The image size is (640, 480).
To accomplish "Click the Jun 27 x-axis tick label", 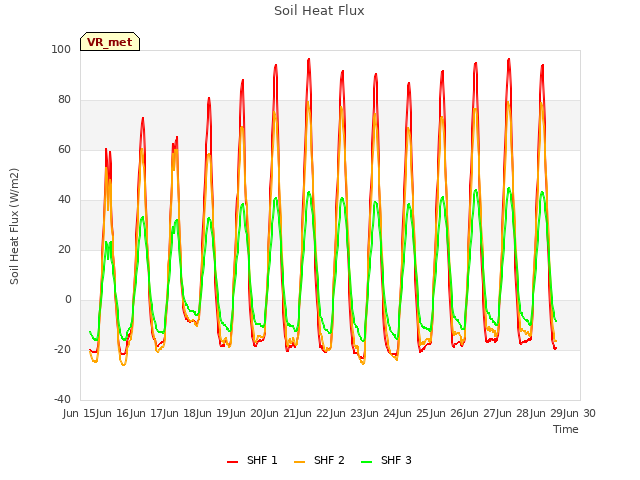I will (x=480, y=413).
